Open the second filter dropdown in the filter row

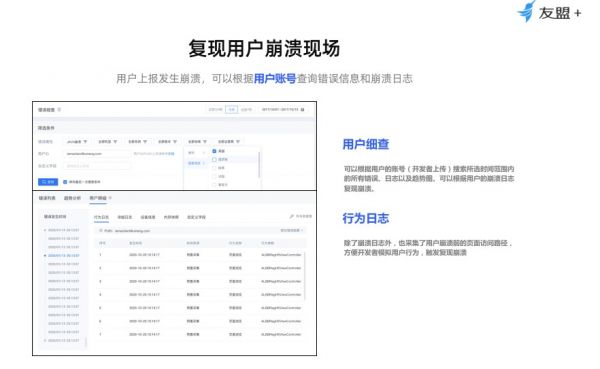pyautogui.click(x=108, y=142)
